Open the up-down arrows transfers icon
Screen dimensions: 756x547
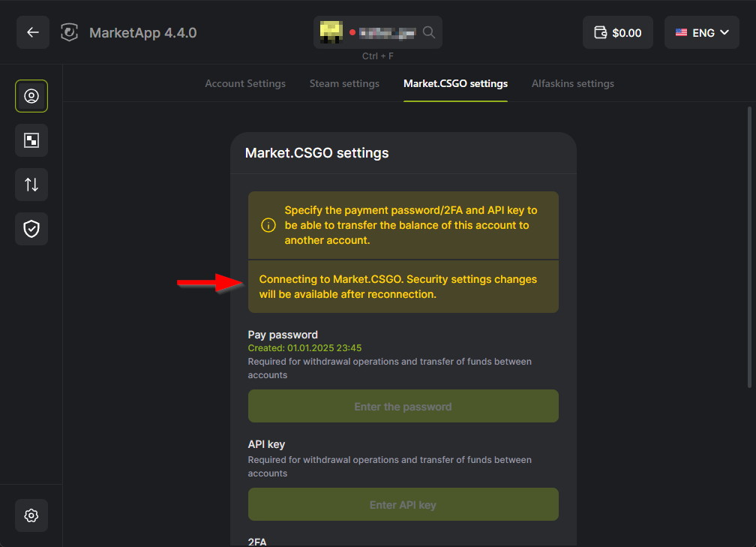point(31,185)
